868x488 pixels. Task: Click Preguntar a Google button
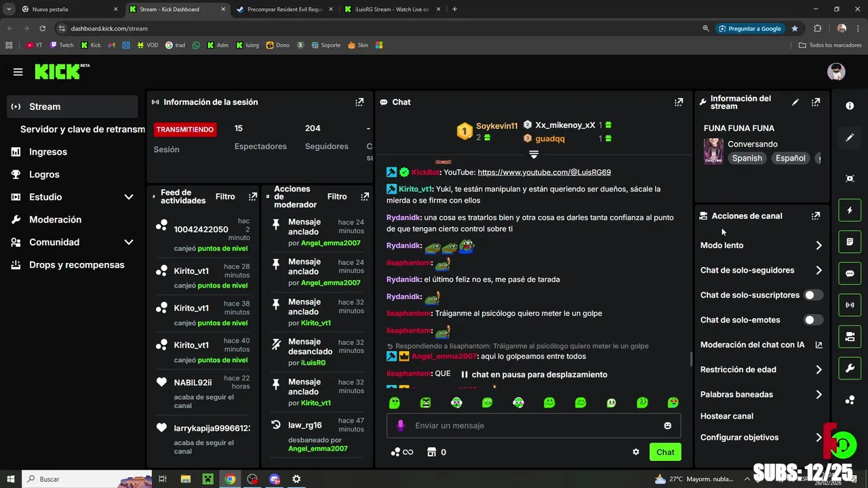[750, 28]
